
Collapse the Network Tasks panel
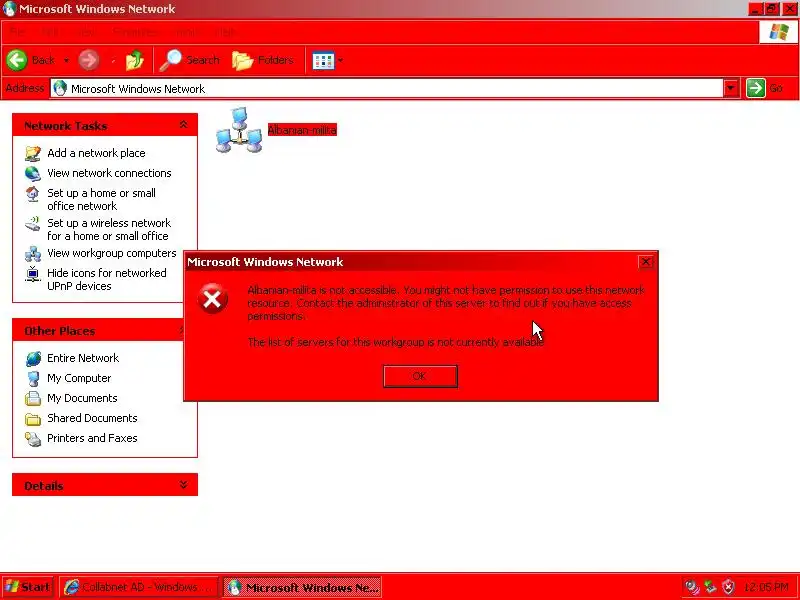pyautogui.click(x=183, y=124)
